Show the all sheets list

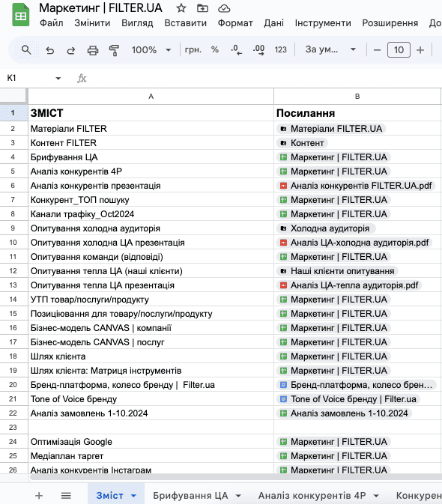[66, 495]
